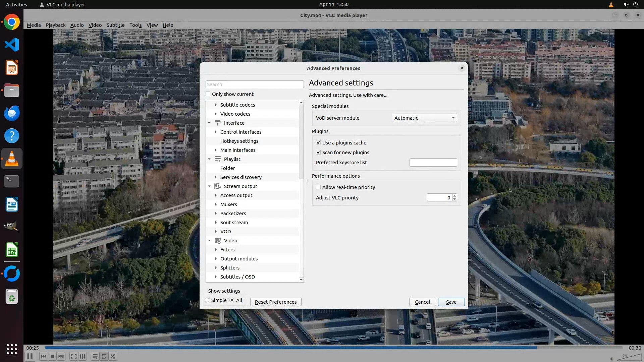Enable random shuffle playback

tap(113, 356)
